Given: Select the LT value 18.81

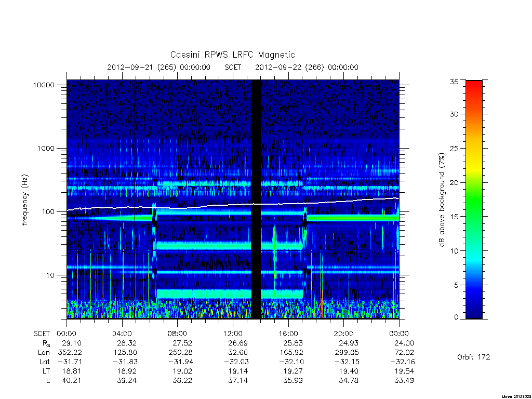Looking at the screenshot, I should [72, 371].
